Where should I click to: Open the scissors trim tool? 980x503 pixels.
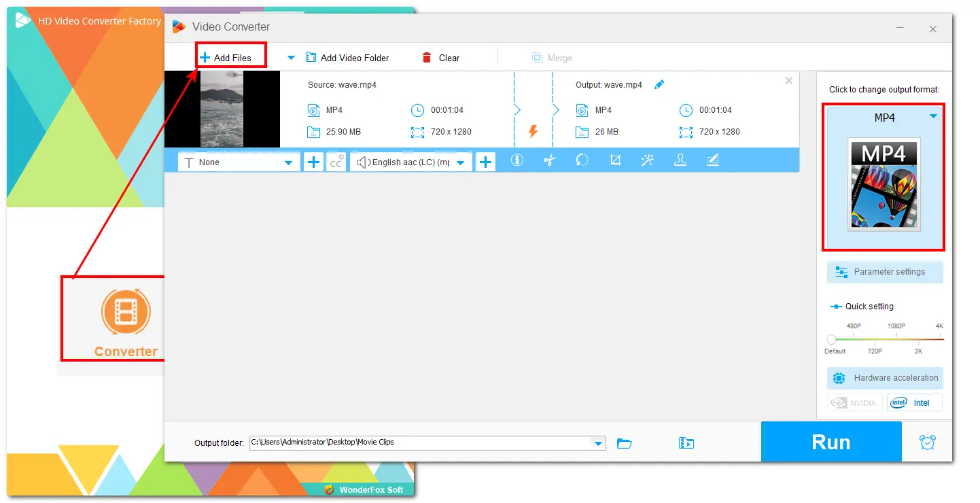[x=550, y=160]
